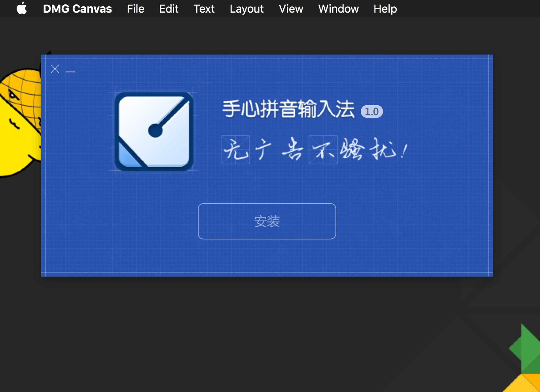Close the installer with the X icon
This screenshot has height=392, width=540.
pyautogui.click(x=55, y=69)
